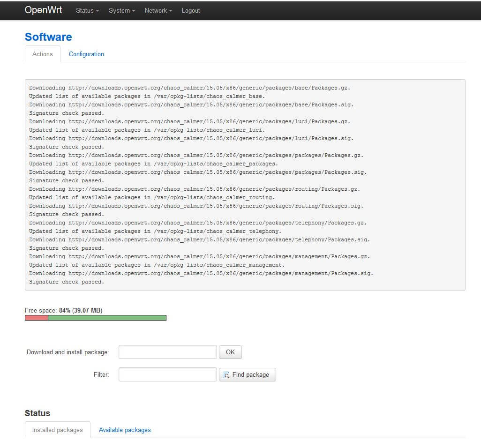Click OK to install package
The width and height of the screenshot is (481, 448).
click(x=230, y=352)
